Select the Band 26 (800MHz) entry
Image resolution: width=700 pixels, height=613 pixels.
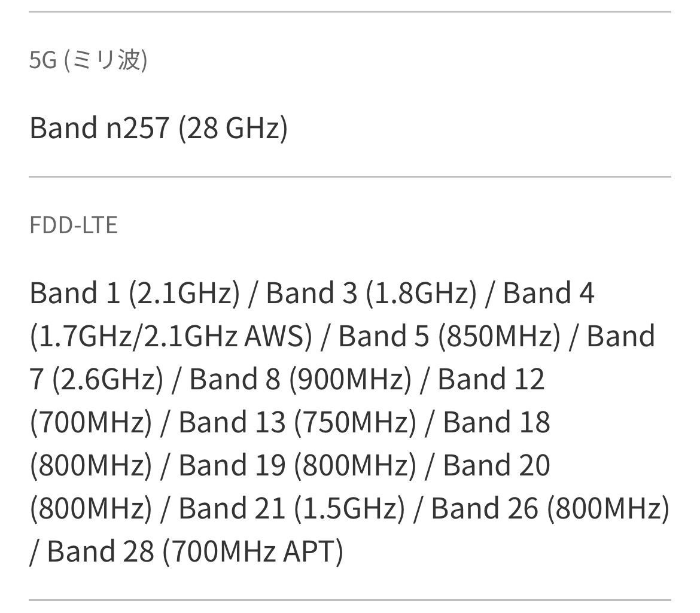tap(550, 508)
